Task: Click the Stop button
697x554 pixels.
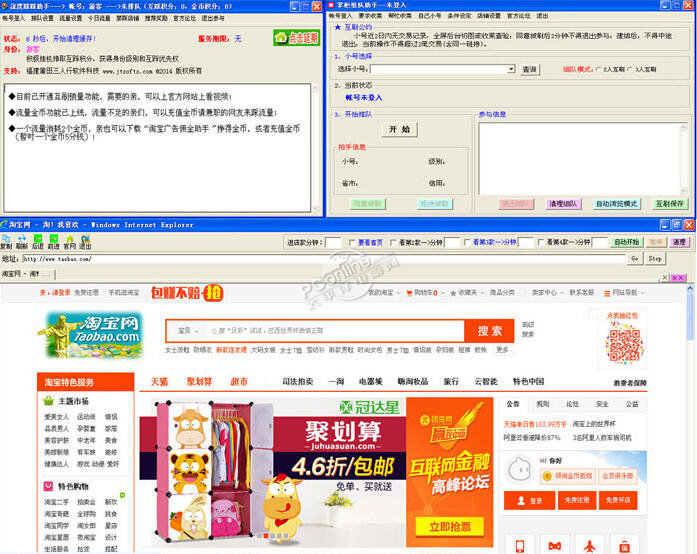Action: (x=655, y=259)
